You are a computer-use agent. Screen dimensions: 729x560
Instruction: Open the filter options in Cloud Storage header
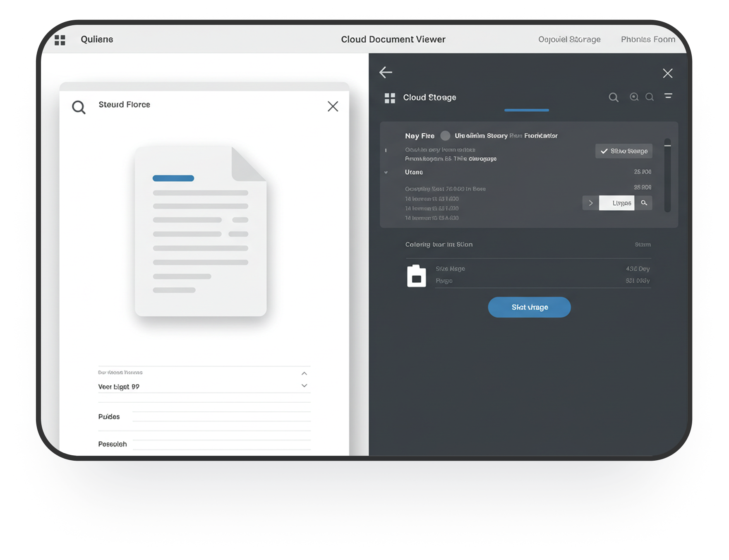coord(668,96)
